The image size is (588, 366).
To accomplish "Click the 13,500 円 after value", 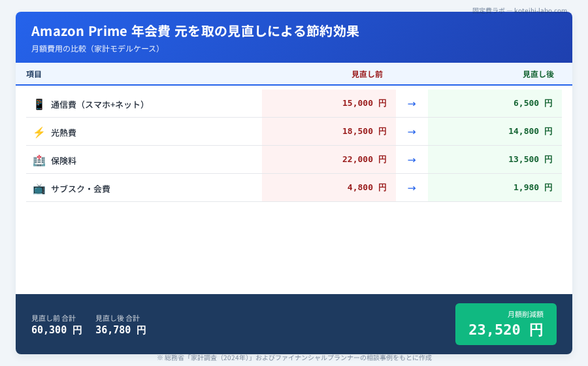I will pos(531,159).
